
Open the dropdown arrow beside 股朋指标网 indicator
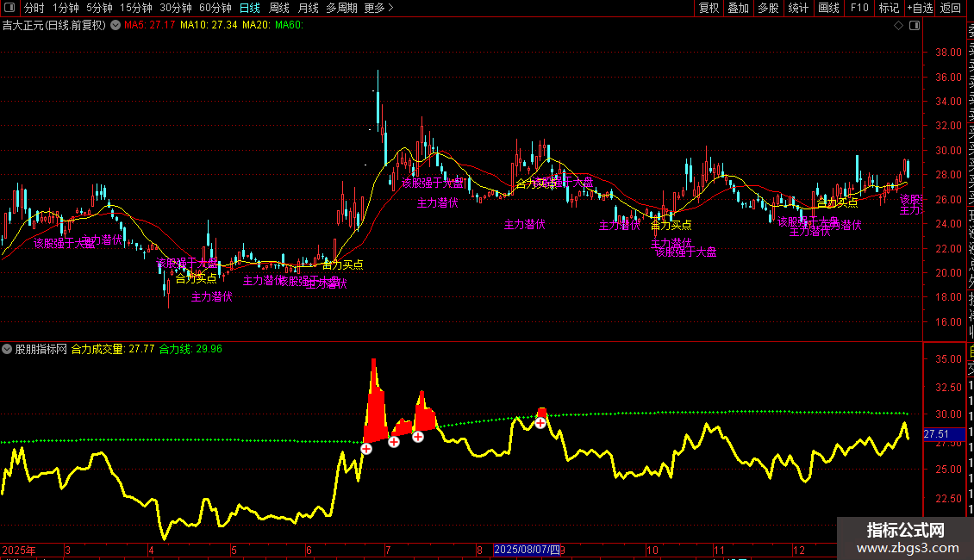click(7, 349)
